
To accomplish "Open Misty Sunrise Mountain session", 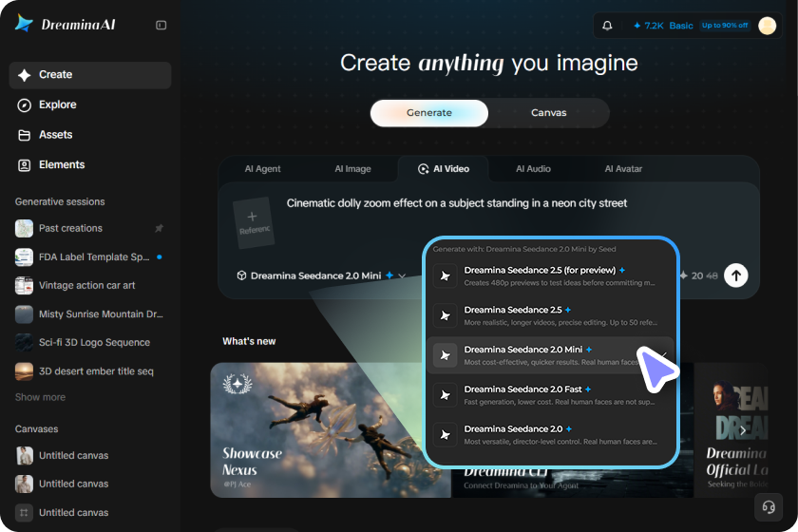I will 90,314.
